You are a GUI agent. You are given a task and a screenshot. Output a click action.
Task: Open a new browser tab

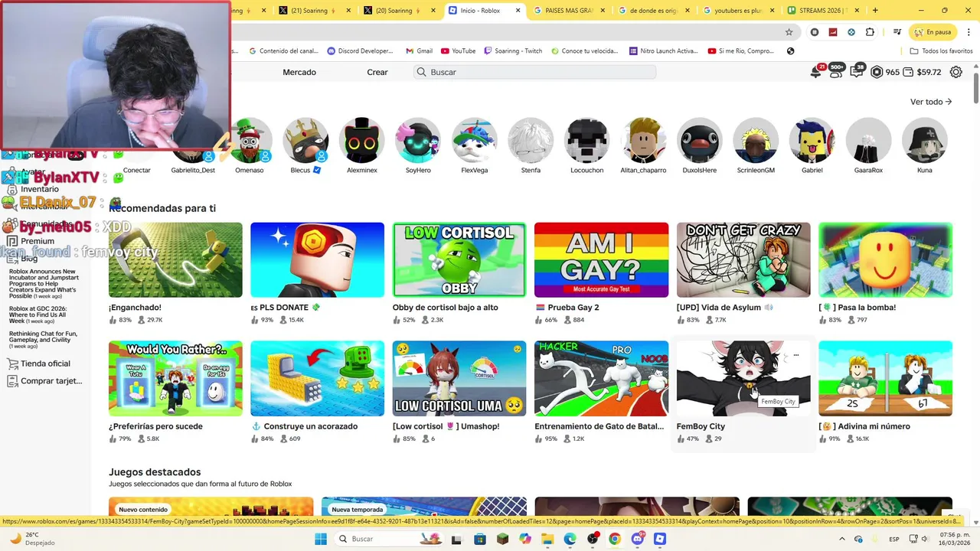[x=875, y=11]
